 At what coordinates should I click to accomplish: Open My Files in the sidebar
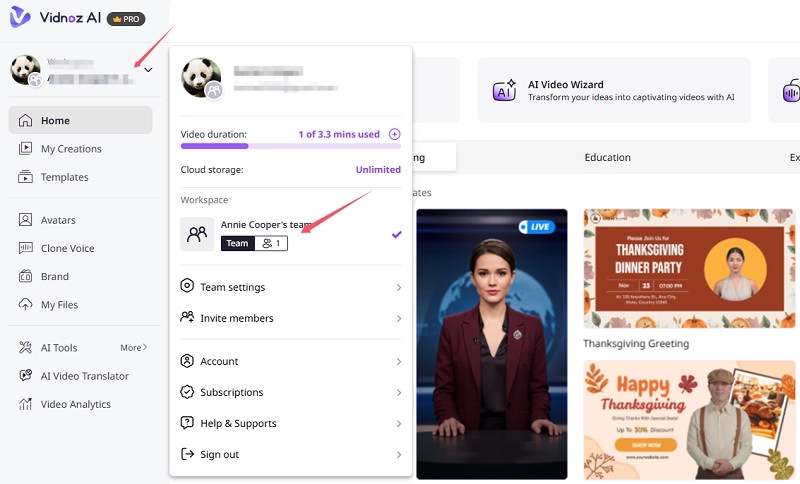coord(59,305)
